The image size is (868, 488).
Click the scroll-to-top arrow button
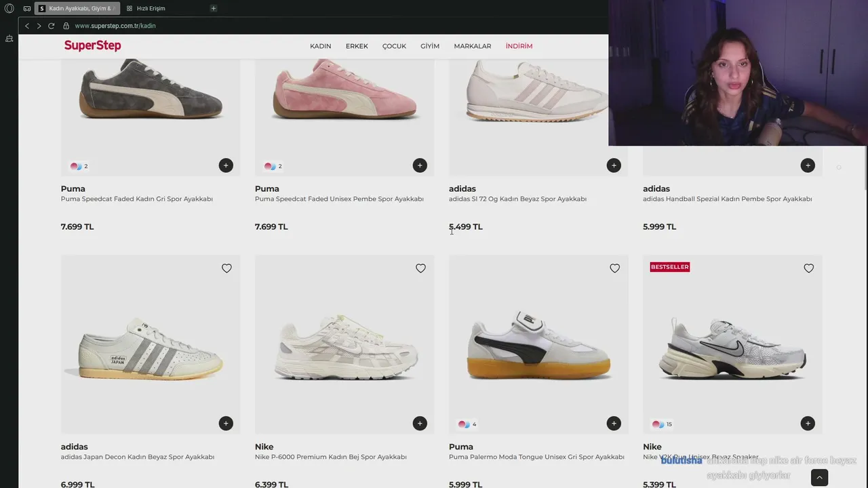click(x=819, y=478)
